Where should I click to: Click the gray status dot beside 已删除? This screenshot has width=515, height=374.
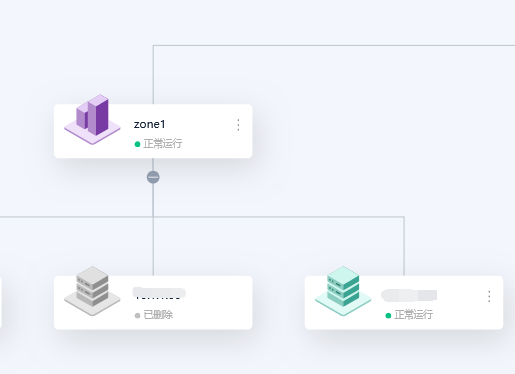[x=137, y=315]
